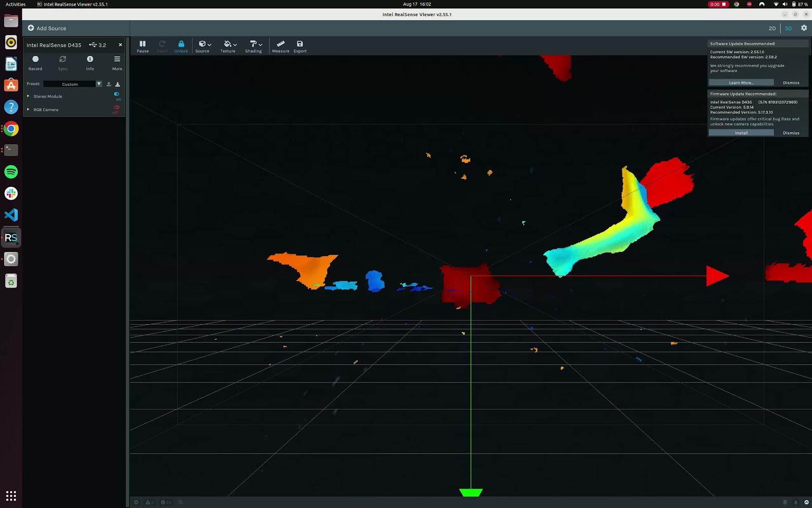Click the Unlock lock icon

[181, 46]
